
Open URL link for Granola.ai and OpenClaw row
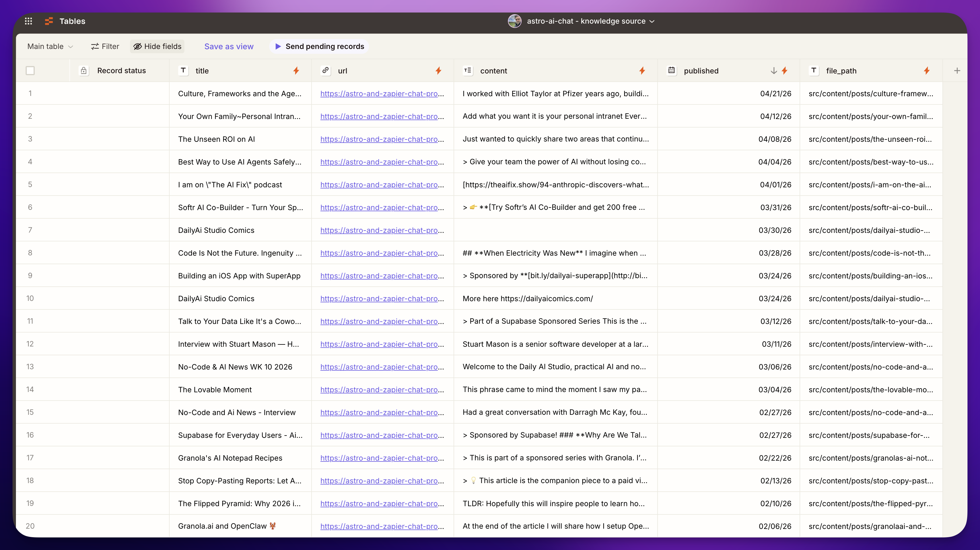pos(382,526)
